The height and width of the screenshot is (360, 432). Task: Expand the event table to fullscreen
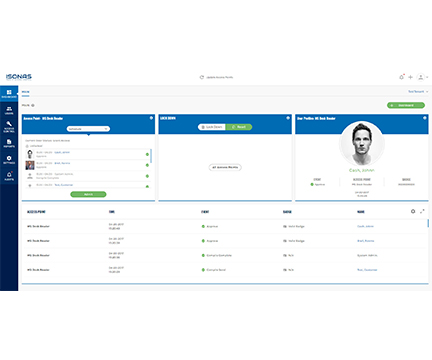click(x=422, y=211)
